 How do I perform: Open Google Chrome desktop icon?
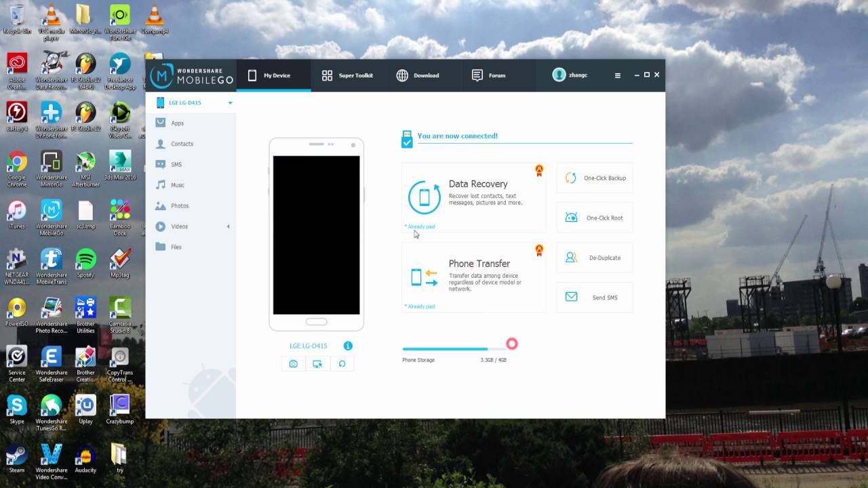pyautogui.click(x=17, y=169)
